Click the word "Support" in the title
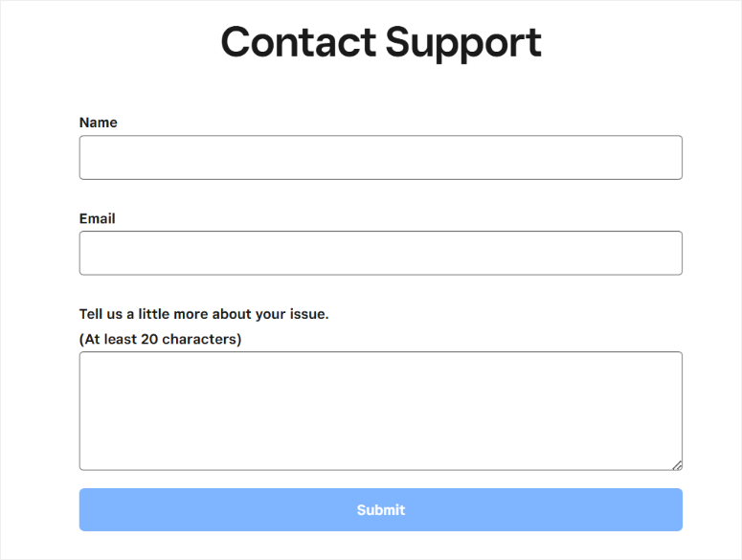The image size is (742, 560). point(463,42)
